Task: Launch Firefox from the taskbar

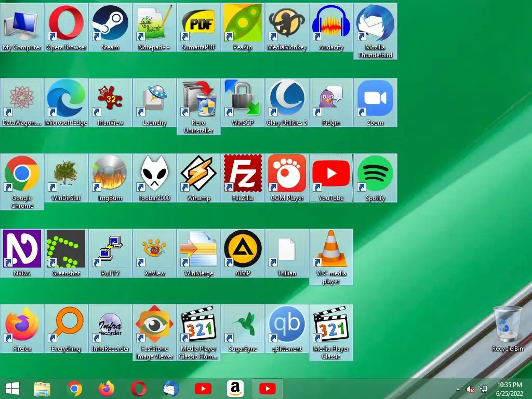Action: 107,389
